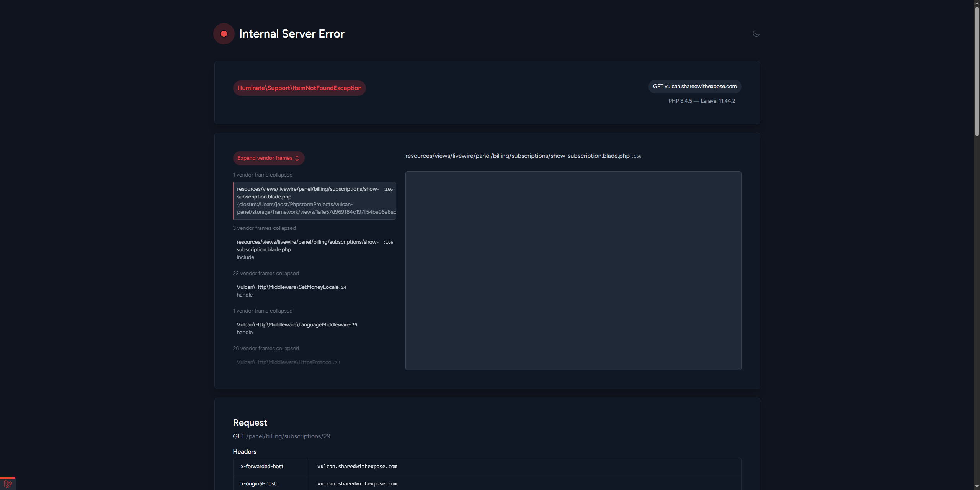Select the HttpsProtocol middleware frame
Image resolution: width=980 pixels, height=490 pixels.
(288, 362)
